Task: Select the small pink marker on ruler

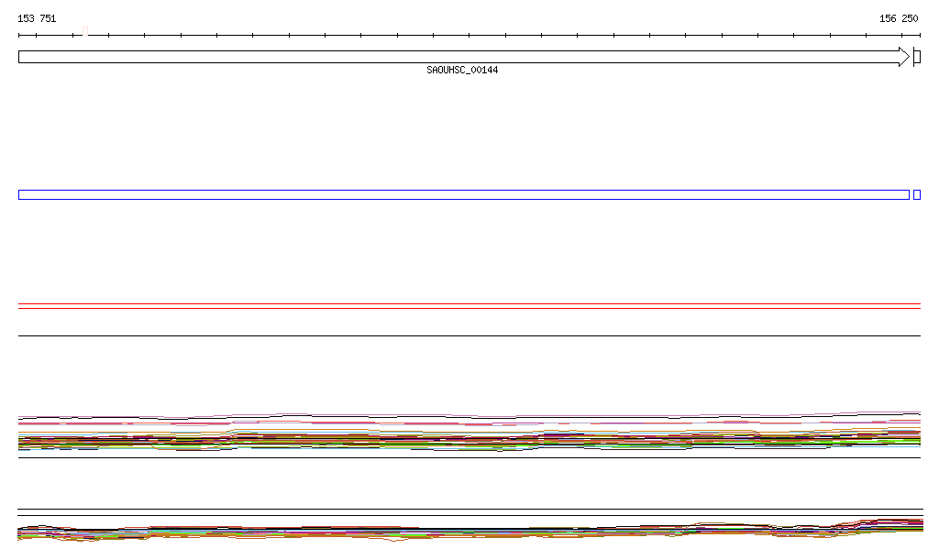Action: click(85, 31)
